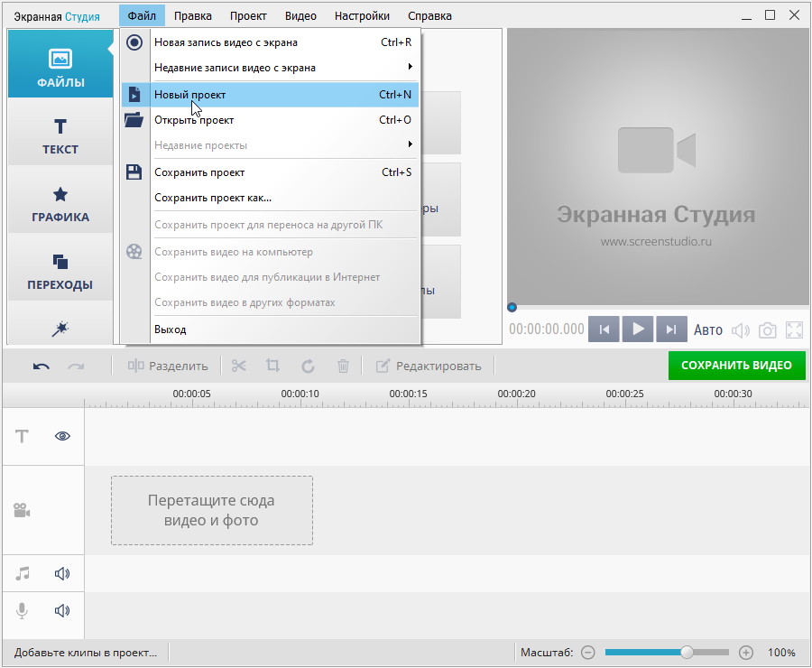Click the film reel icon in menu

pyautogui.click(x=134, y=252)
